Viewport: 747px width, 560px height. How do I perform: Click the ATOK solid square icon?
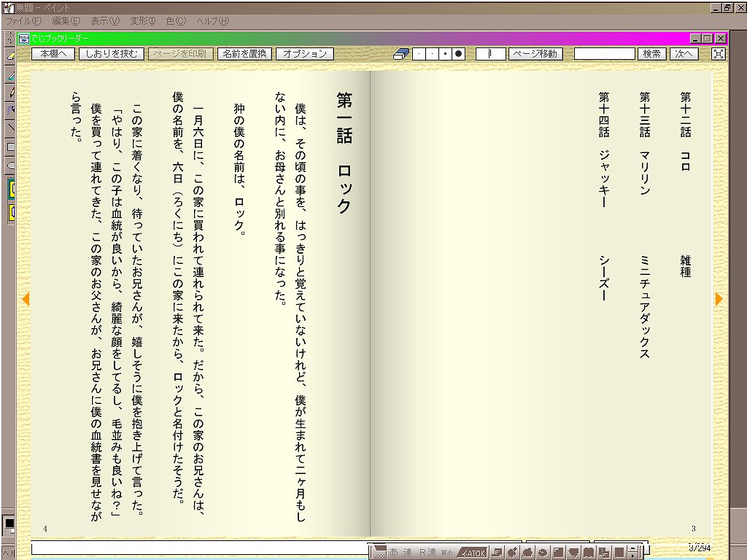click(619, 553)
